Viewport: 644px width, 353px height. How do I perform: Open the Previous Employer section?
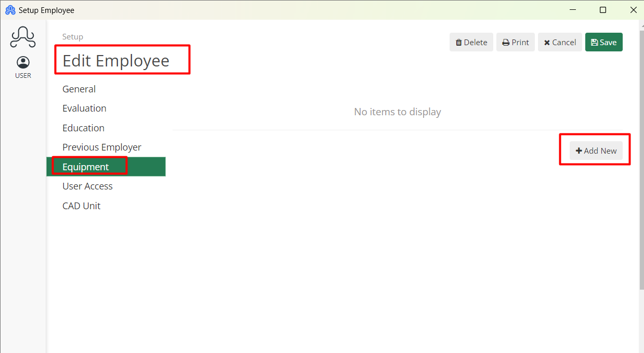[101, 147]
